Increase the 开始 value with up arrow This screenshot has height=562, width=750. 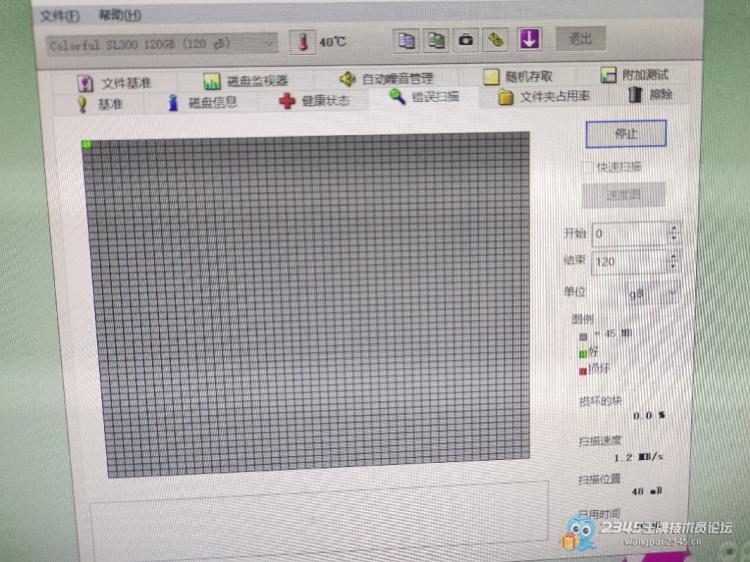(x=674, y=229)
